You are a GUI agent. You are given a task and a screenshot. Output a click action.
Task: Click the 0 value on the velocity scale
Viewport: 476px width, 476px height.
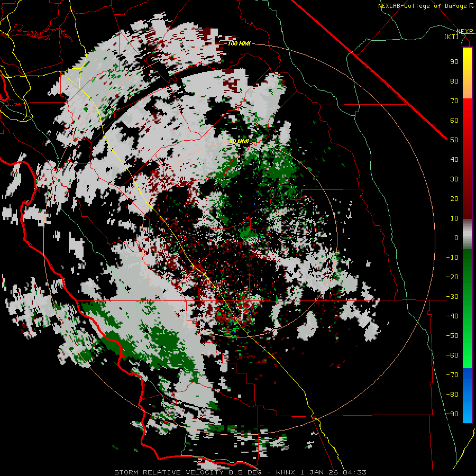[456, 237]
